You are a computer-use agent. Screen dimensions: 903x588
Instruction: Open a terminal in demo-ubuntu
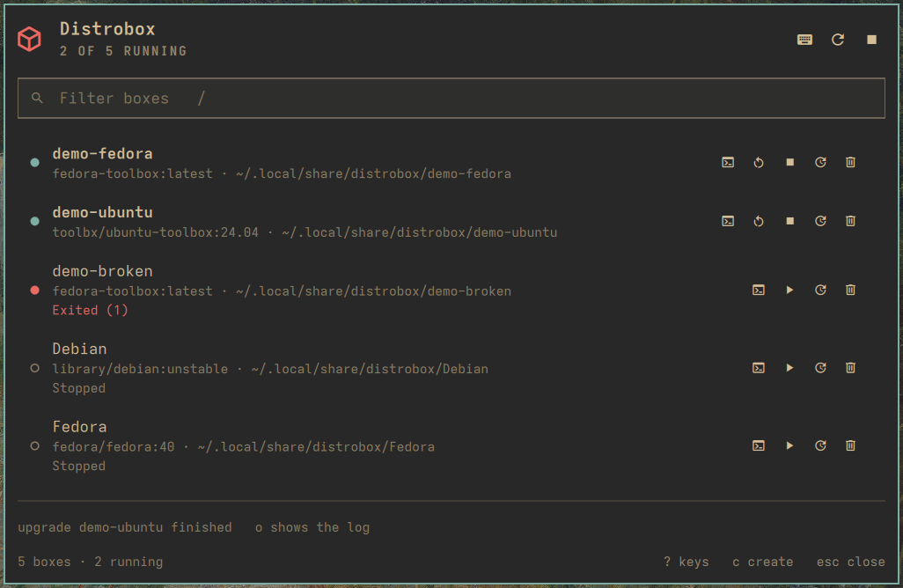tap(728, 221)
